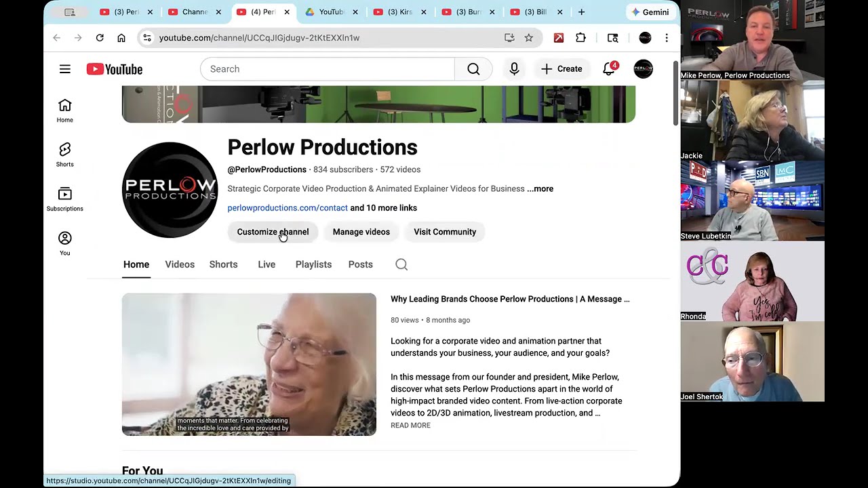
Task: Open the Extensions puzzle icon
Action: [580, 38]
